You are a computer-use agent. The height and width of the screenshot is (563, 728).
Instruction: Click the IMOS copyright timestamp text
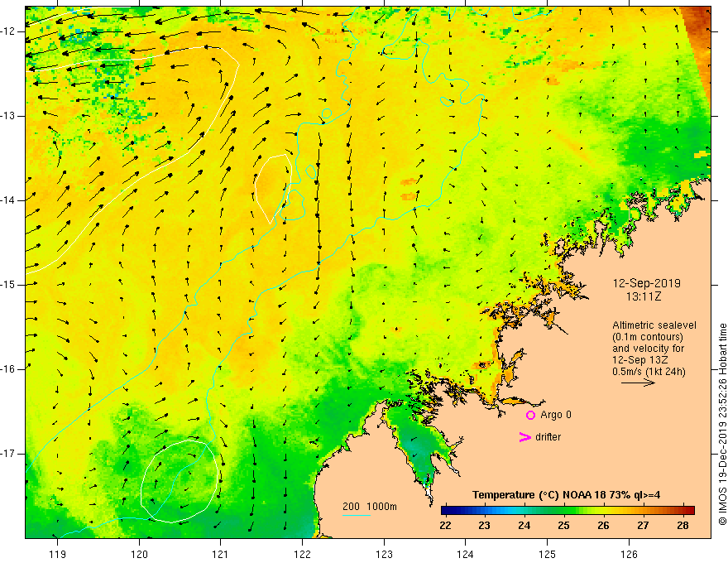coord(722,424)
